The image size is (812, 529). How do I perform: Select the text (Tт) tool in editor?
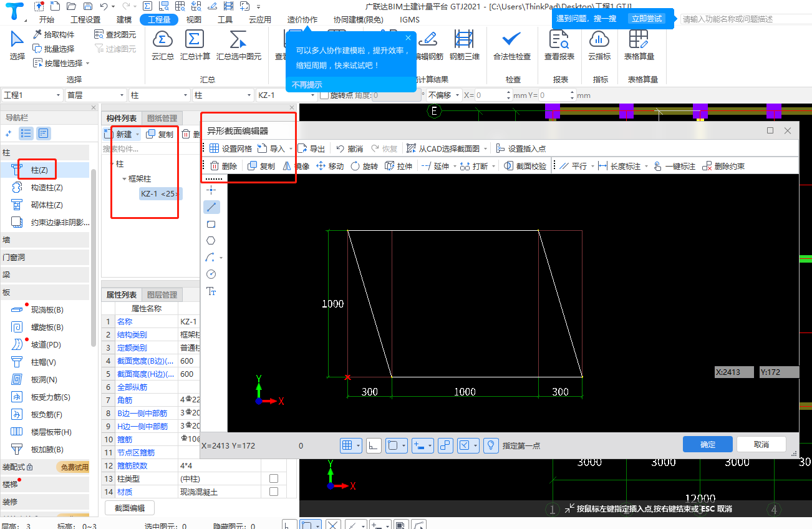[211, 291]
